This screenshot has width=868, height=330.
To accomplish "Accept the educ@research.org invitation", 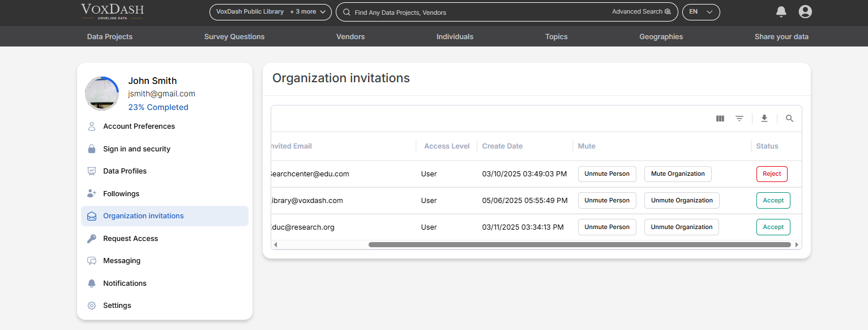I will [773, 227].
